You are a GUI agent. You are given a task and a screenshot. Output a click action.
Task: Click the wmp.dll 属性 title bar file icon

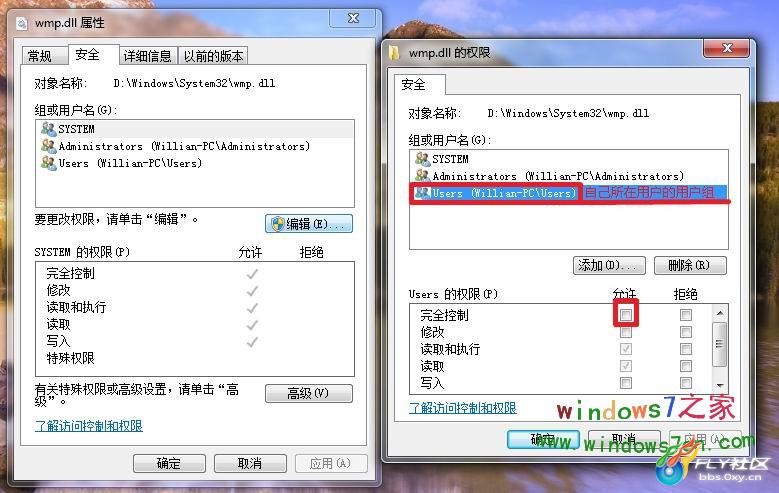point(22,23)
